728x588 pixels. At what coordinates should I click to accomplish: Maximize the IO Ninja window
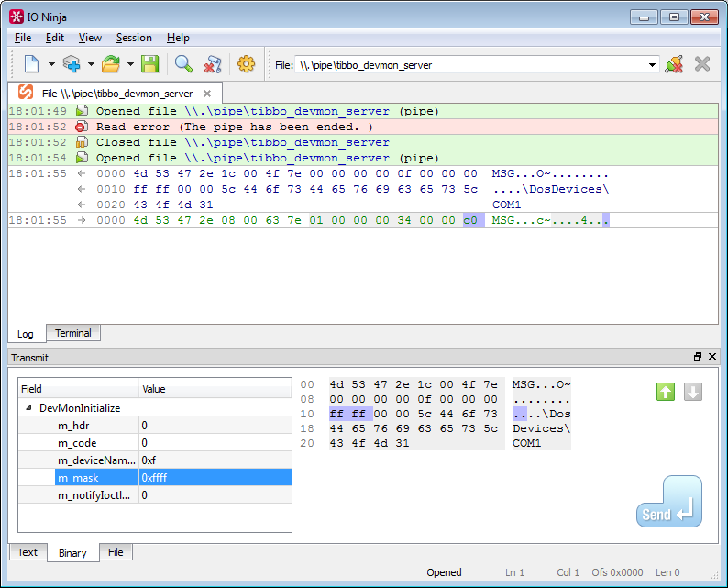[674, 17]
